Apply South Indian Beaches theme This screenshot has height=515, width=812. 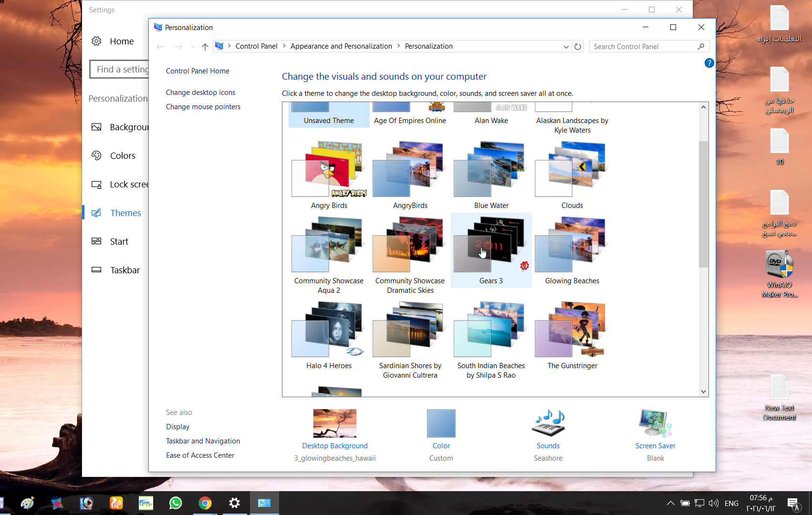(x=491, y=340)
